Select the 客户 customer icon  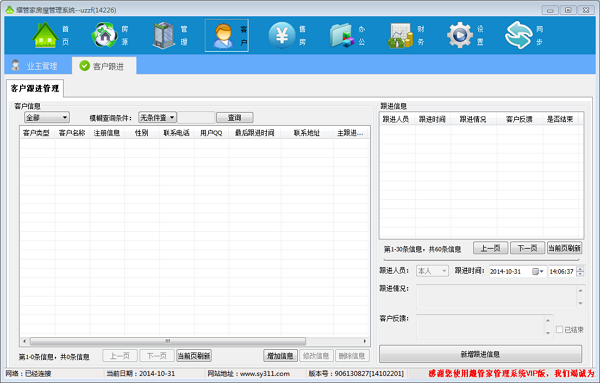(227, 35)
